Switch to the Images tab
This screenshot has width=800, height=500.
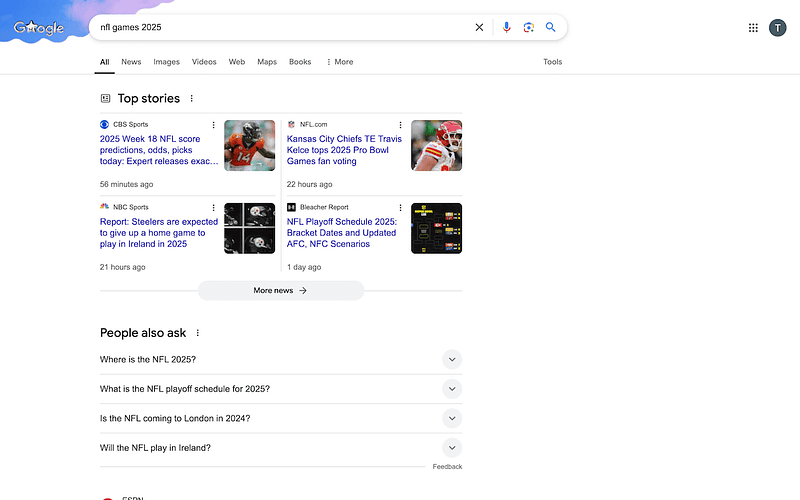[166, 62]
